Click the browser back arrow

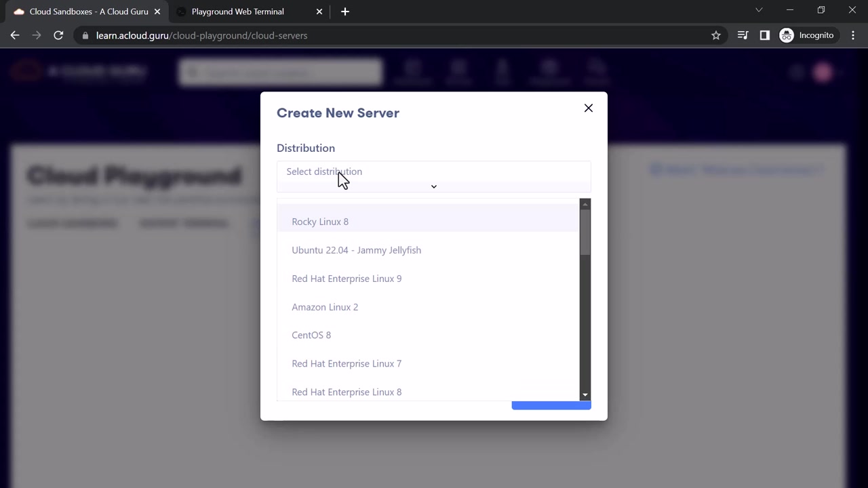tap(15, 35)
